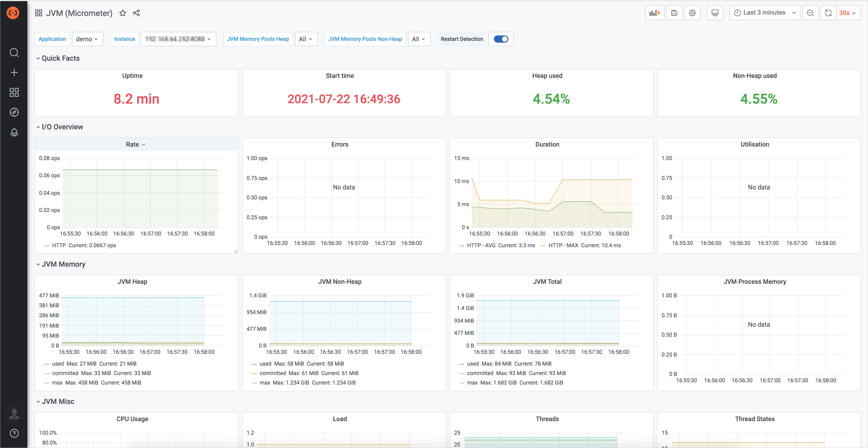Viewport: 868px width, 448px height.
Task: Toggle the HTTP series in Rate legend
Action: [x=59, y=245]
